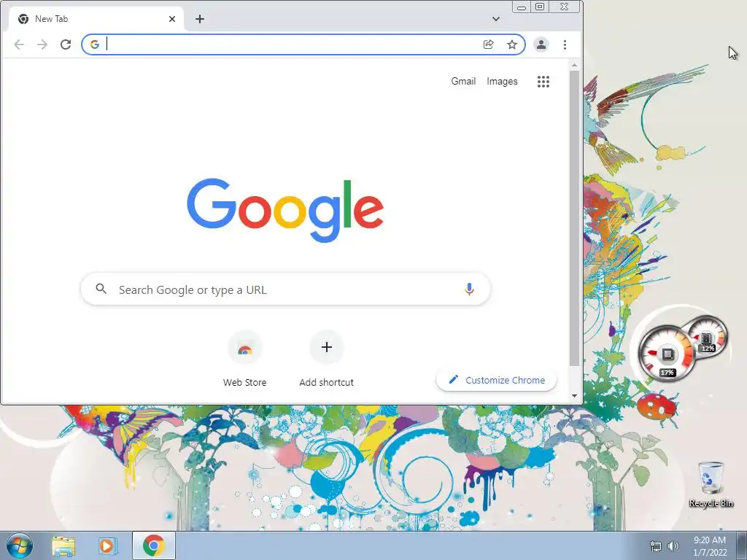Click the vertical scrollbar thumb
This screenshot has height=560, width=747.
tap(574, 218)
